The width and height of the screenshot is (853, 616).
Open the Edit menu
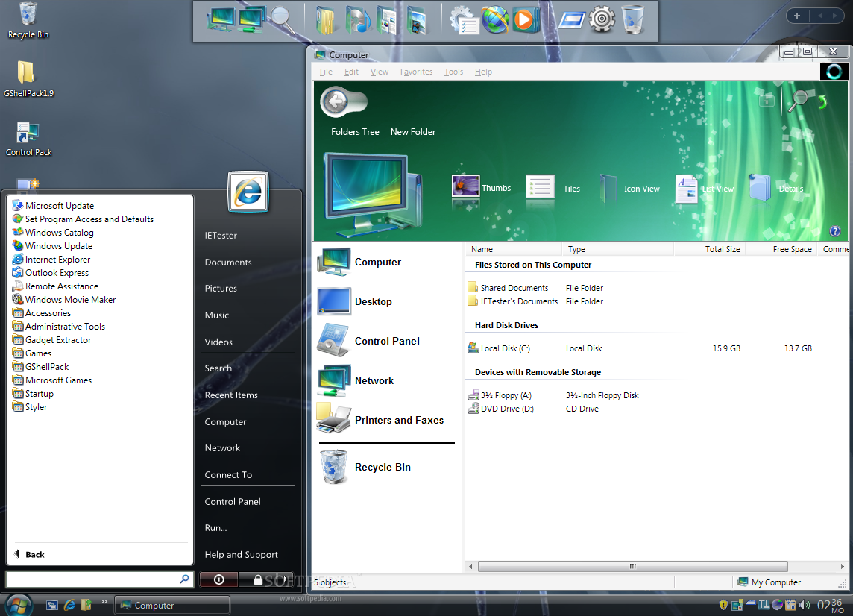pyautogui.click(x=351, y=72)
